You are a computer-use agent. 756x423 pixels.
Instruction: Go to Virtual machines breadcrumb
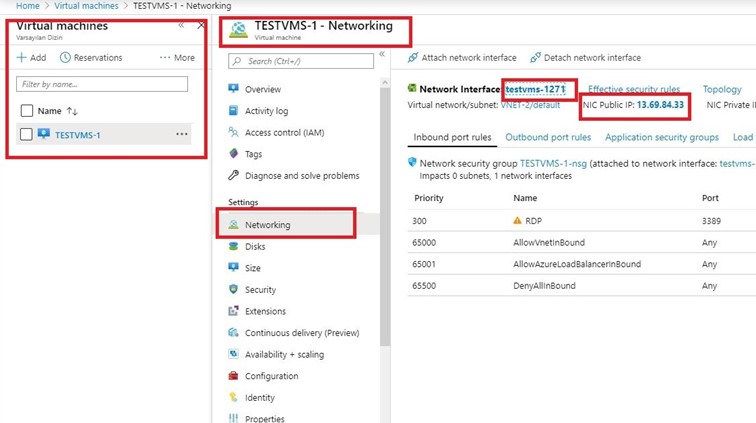86,6
